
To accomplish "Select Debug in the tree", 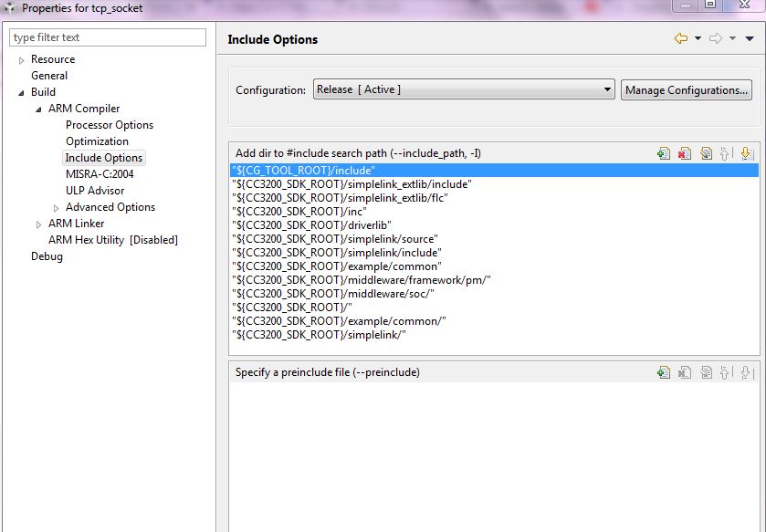I will pos(47,256).
